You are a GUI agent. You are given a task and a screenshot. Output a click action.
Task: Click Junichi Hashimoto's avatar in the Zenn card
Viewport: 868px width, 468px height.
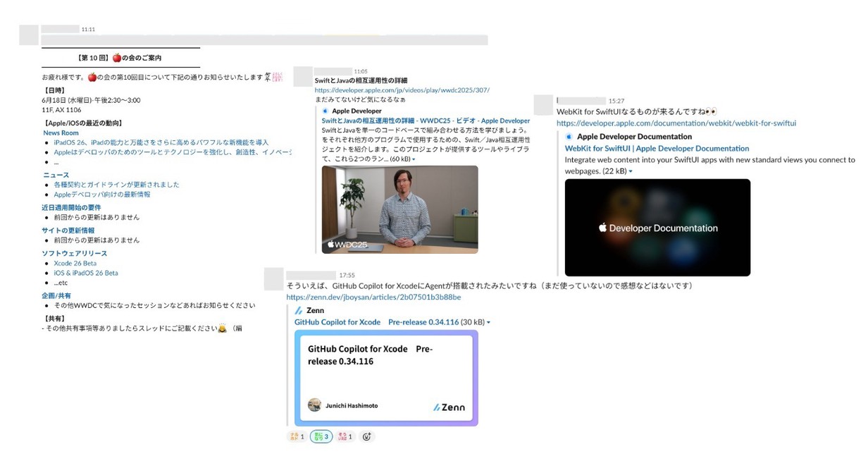click(315, 405)
